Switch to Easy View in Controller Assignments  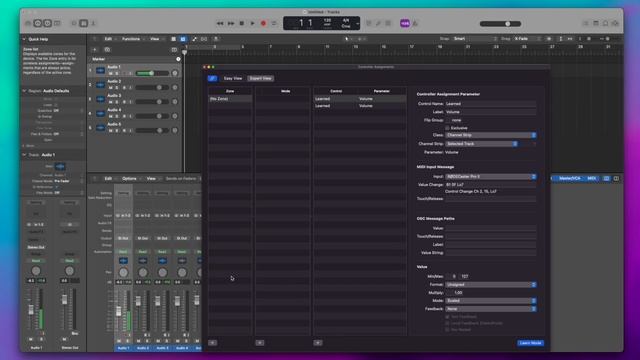click(233, 78)
